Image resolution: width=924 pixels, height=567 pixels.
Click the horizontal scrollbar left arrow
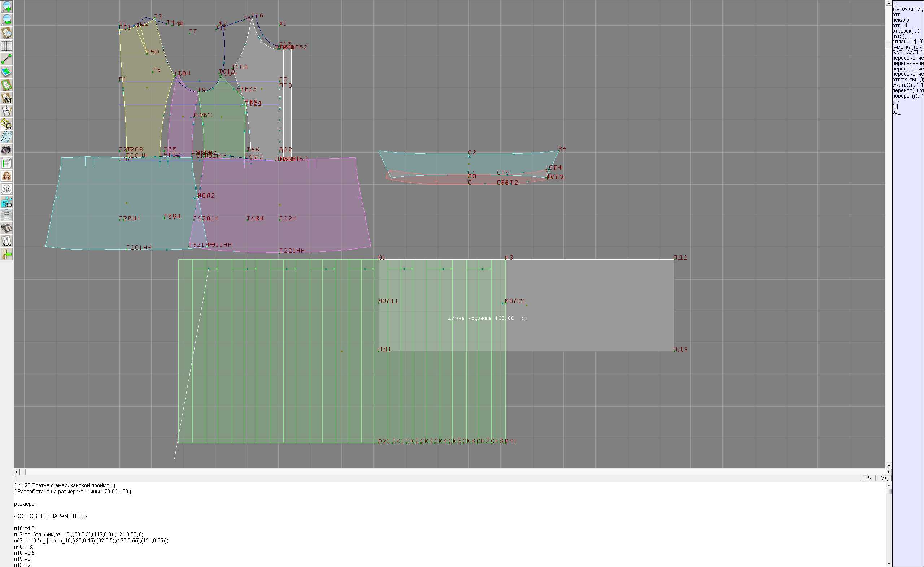coord(16,471)
